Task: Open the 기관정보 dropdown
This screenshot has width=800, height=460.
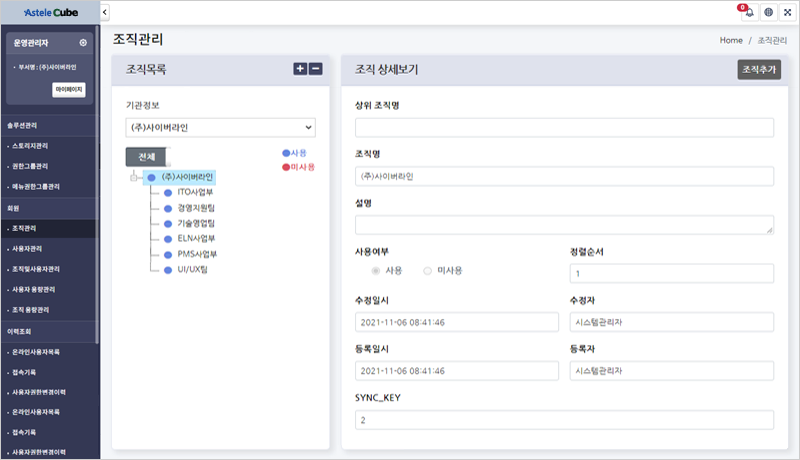Action: click(220, 127)
